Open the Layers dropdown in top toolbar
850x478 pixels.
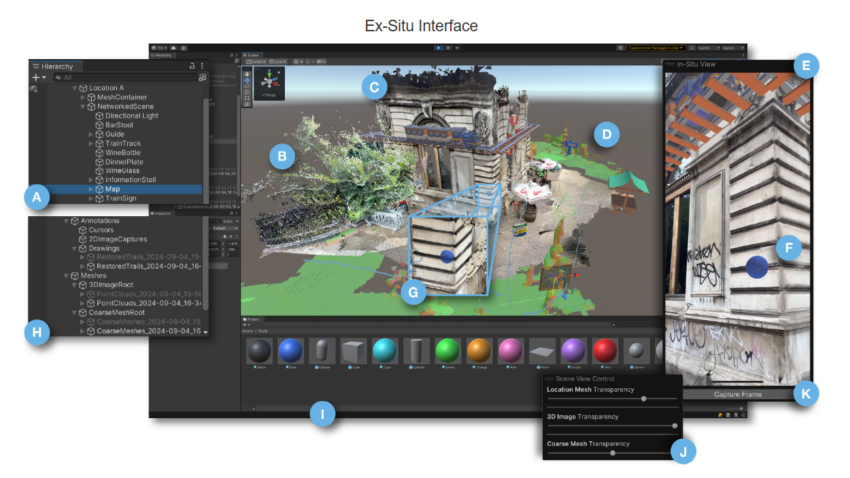709,48
